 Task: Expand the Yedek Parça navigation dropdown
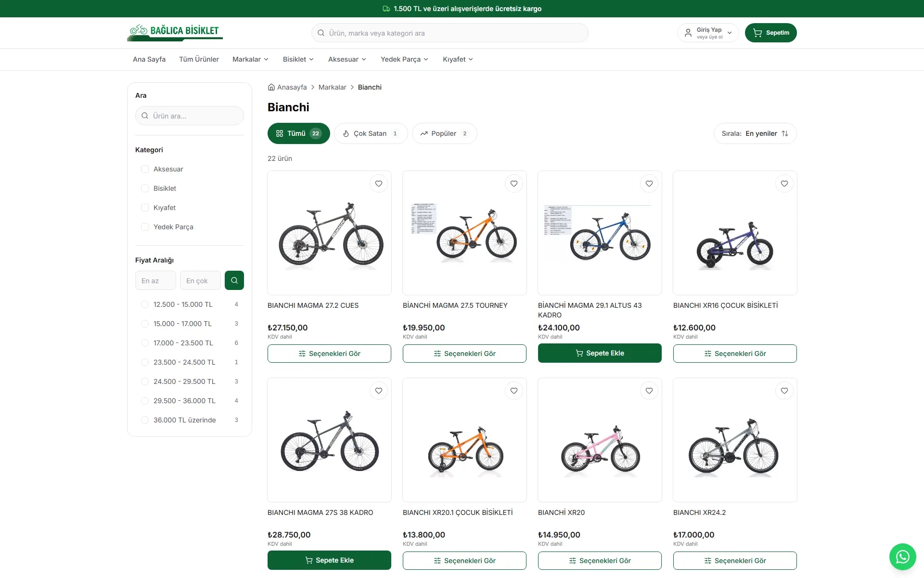click(404, 59)
